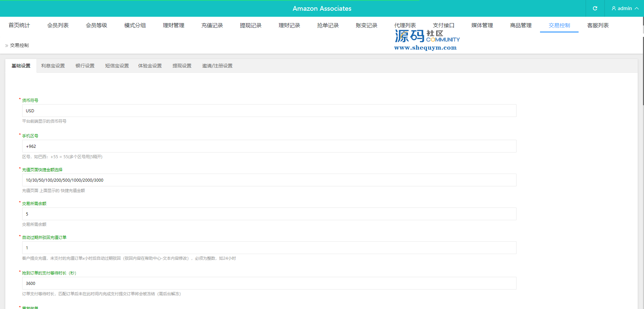
Task: Open 会员等级 menu item
Action: pyautogui.click(x=96, y=25)
